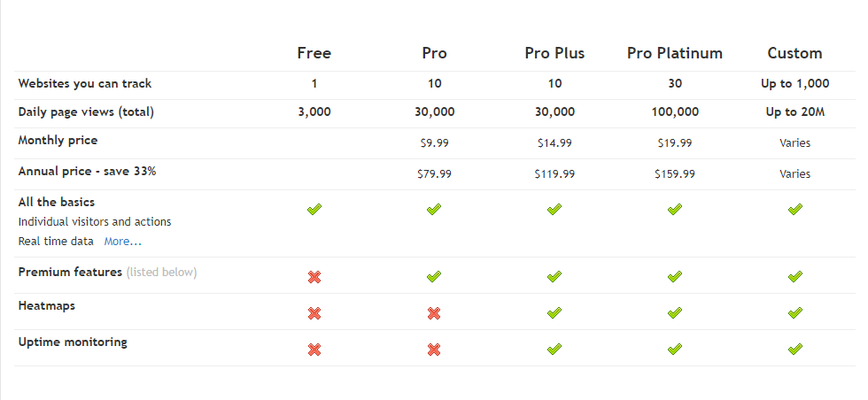Select the Pro Plus plan column header
This screenshot has height=400, width=868.
point(554,53)
